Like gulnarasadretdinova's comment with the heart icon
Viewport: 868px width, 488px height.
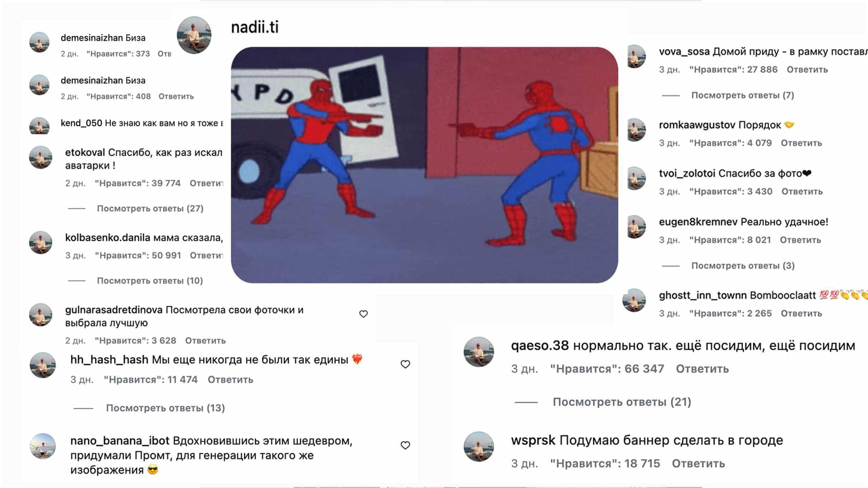coord(363,314)
